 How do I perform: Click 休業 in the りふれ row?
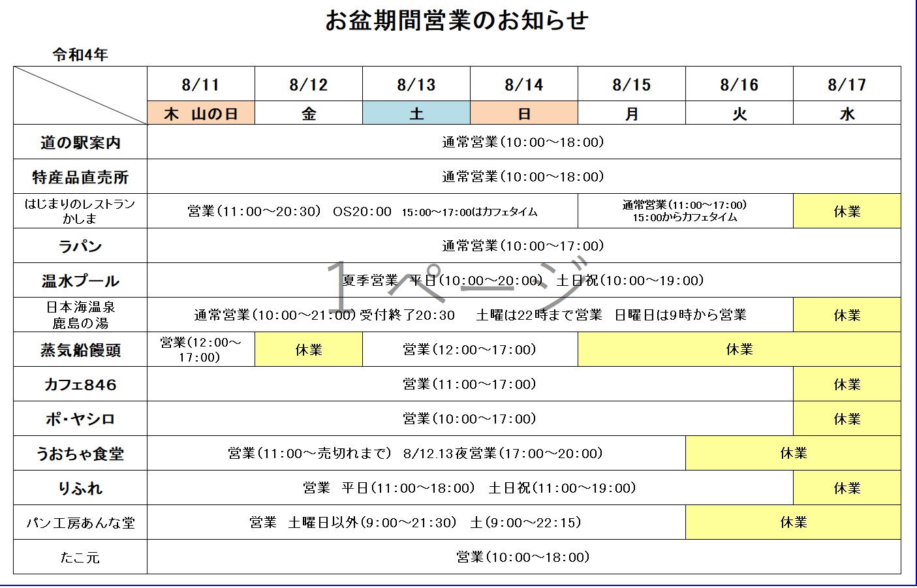(x=847, y=488)
